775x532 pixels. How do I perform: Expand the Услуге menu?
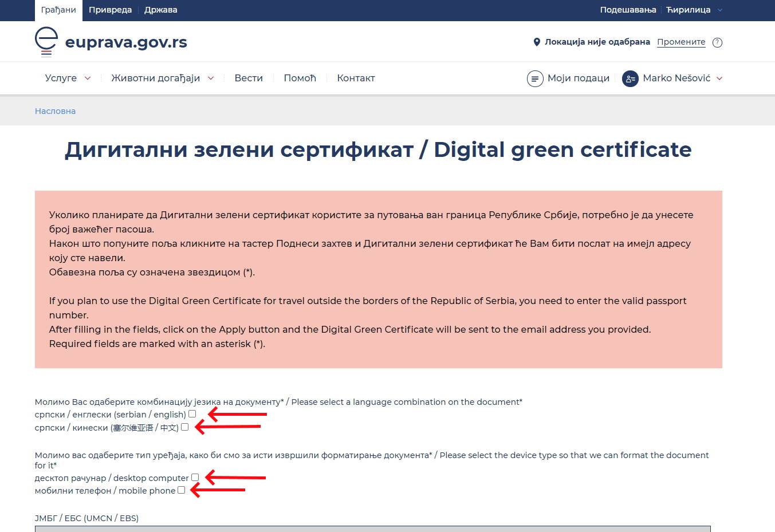tap(67, 78)
